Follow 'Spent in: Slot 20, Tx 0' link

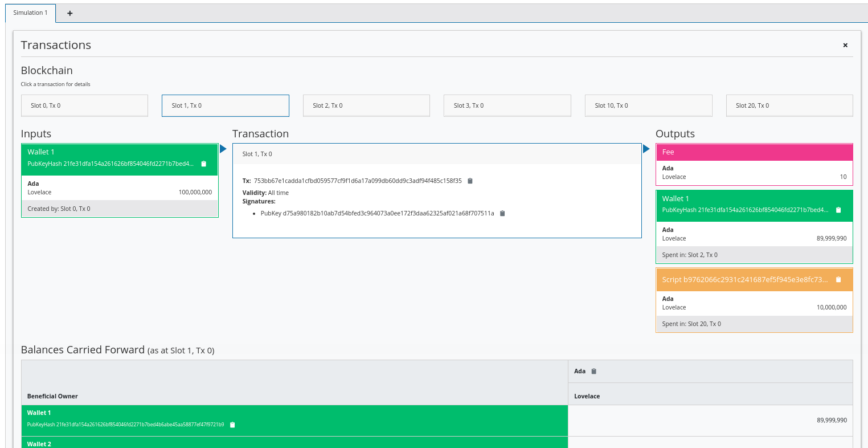(691, 324)
